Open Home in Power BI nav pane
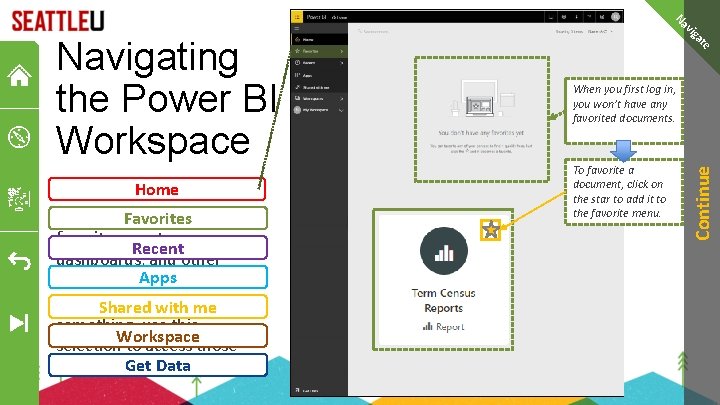 click(x=319, y=39)
